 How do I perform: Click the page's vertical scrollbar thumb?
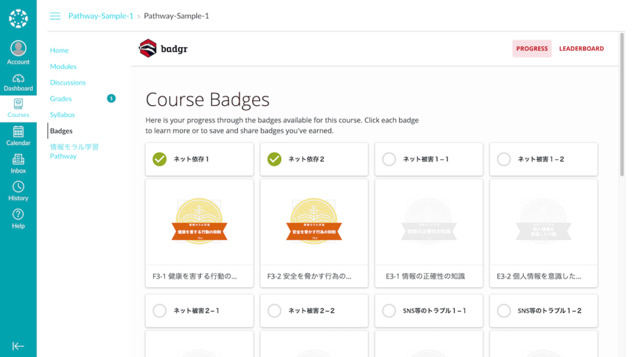[x=622, y=104]
